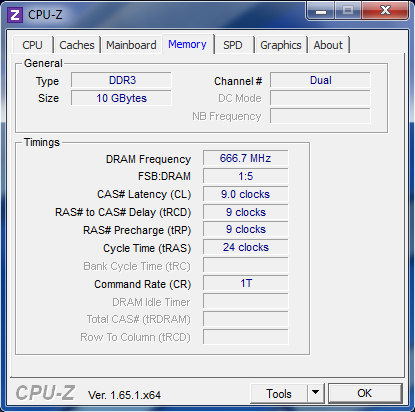Screen dimensions: 415x412
Task: Click the empty Row To Column field
Action: pos(246,337)
